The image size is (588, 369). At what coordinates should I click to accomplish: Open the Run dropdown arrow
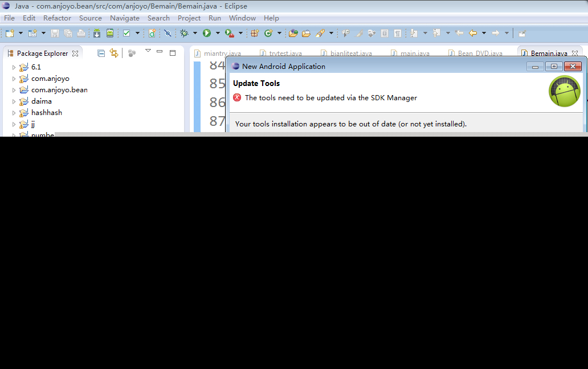tap(218, 34)
